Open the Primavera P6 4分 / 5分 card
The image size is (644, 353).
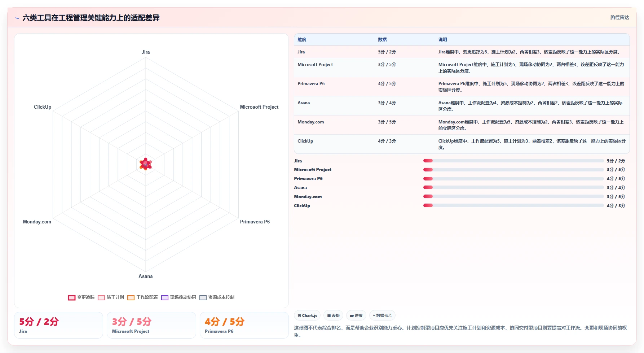click(244, 325)
